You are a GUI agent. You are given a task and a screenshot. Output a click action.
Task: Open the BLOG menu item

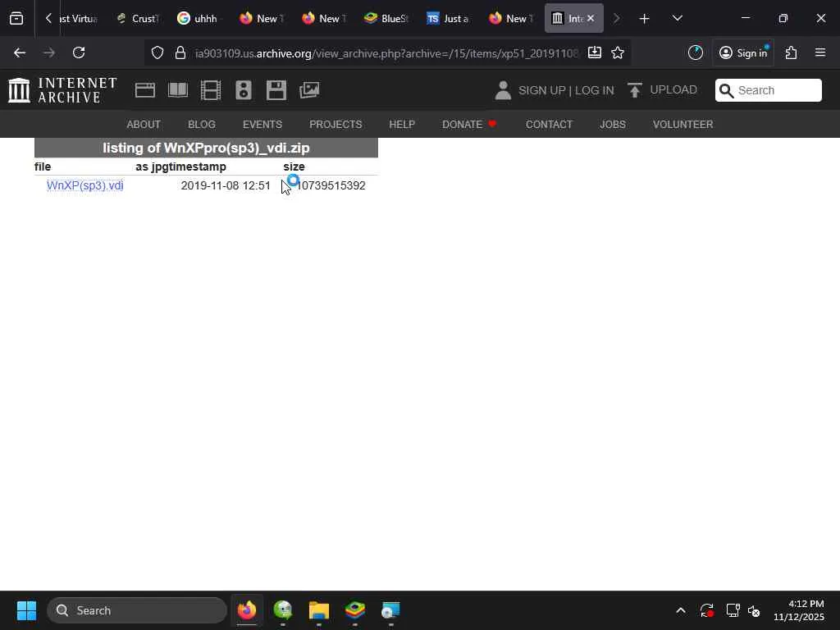202,125
